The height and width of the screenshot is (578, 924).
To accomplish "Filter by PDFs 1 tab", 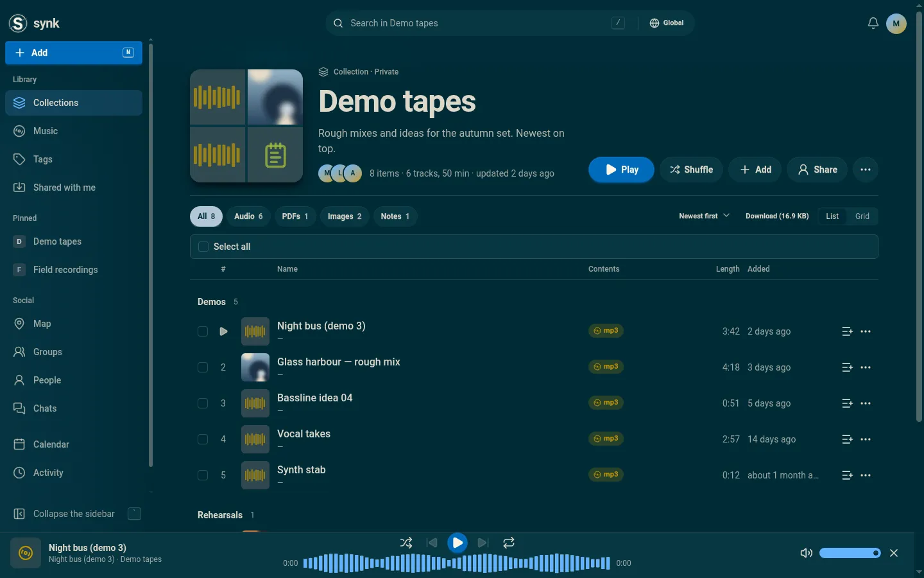I will (x=295, y=216).
